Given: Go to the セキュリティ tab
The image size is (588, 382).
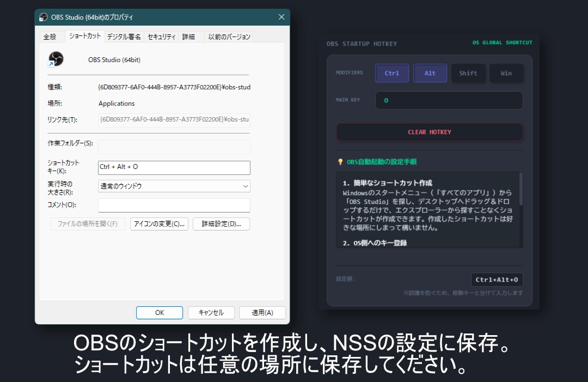Looking at the screenshot, I should [x=161, y=37].
